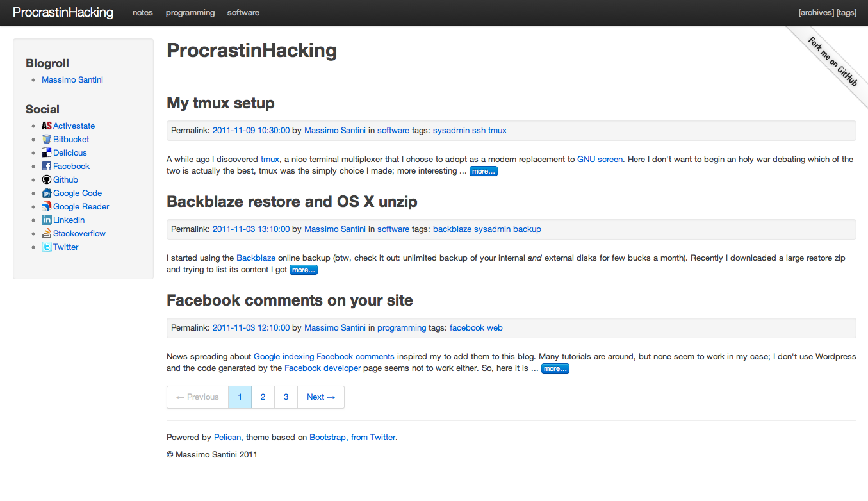Open Github using its octocat icon

[46, 179]
